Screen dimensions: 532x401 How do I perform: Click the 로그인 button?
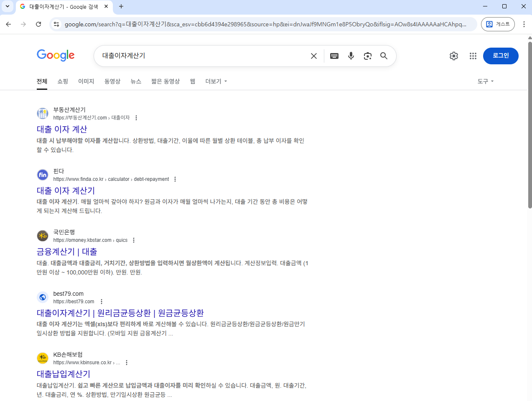(x=501, y=56)
